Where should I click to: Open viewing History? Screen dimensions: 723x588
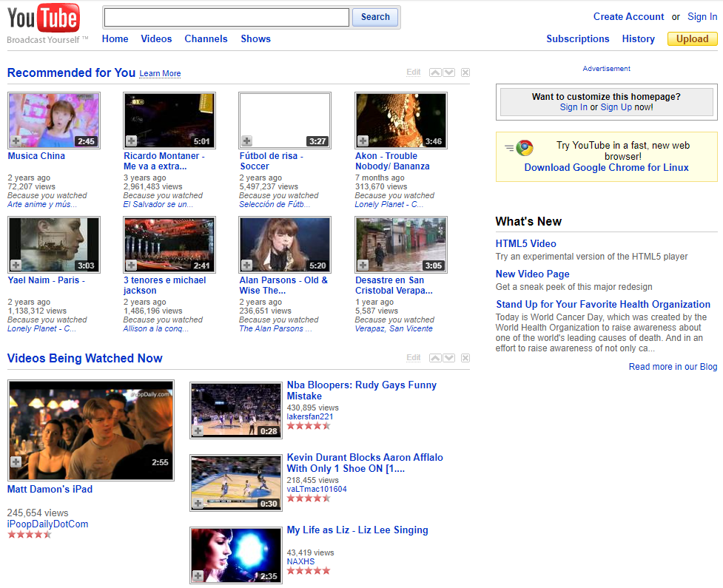click(x=638, y=38)
